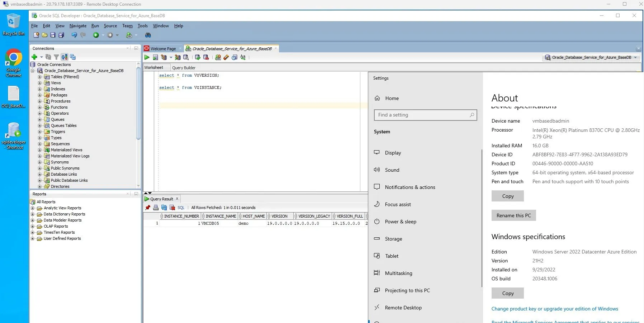Click Copy button under Windows specifications

pos(508,293)
